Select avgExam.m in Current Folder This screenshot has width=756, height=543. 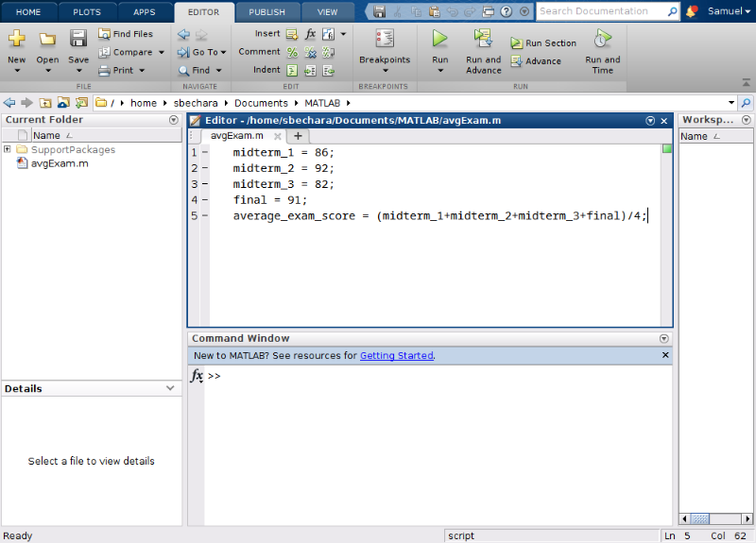60,163
